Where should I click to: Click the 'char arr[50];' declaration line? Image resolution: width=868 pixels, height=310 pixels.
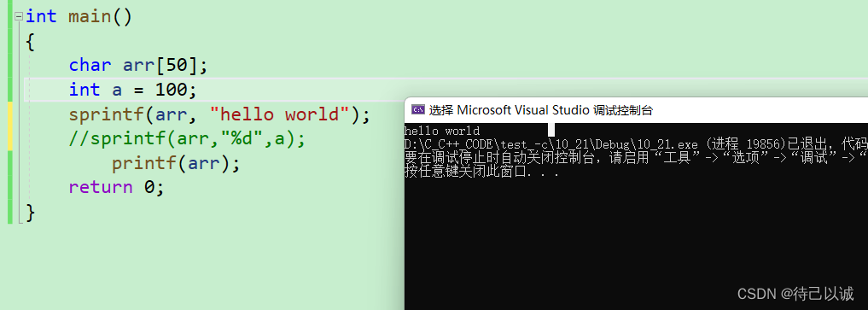138,65
